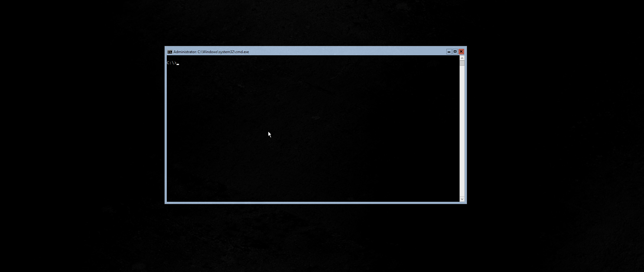Image resolution: width=644 pixels, height=272 pixels.
Task: Click the bottom border of the cmd window
Action: (314, 203)
